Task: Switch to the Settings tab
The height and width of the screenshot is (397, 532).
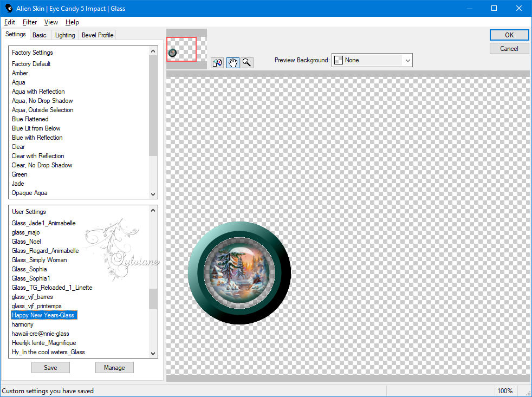Action: tap(16, 34)
